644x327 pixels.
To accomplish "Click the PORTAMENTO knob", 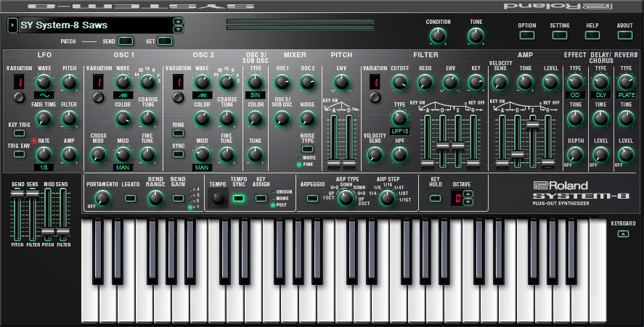I will click(102, 198).
